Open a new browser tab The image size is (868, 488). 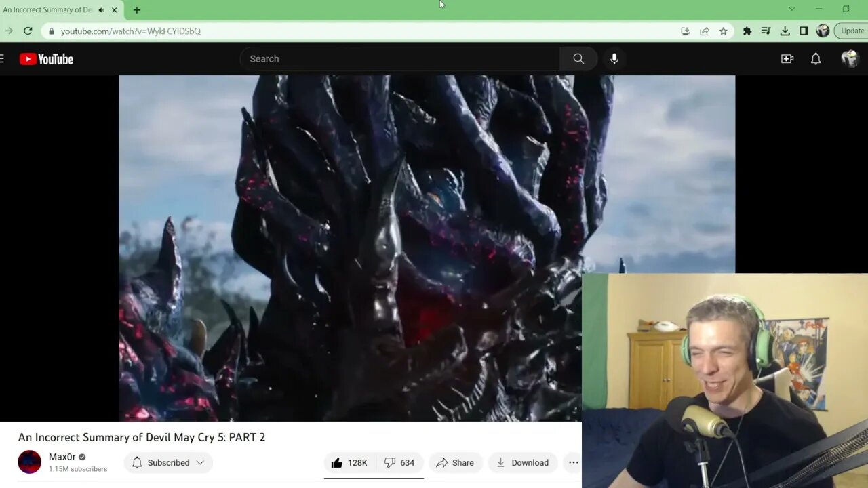(x=137, y=10)
